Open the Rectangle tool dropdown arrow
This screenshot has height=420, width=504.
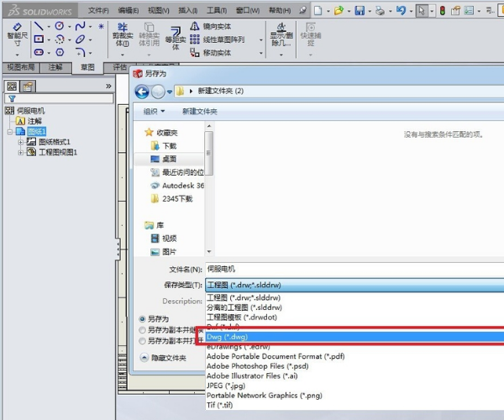click(49, 39)
